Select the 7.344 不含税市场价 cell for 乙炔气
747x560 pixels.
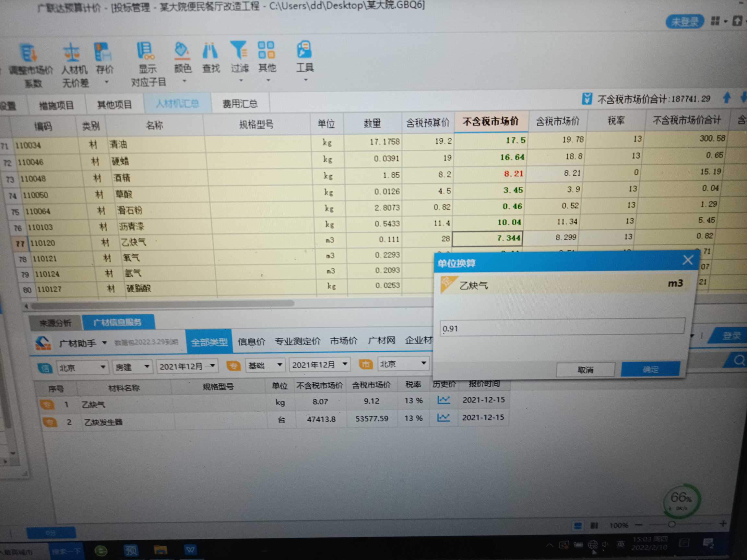487,239
